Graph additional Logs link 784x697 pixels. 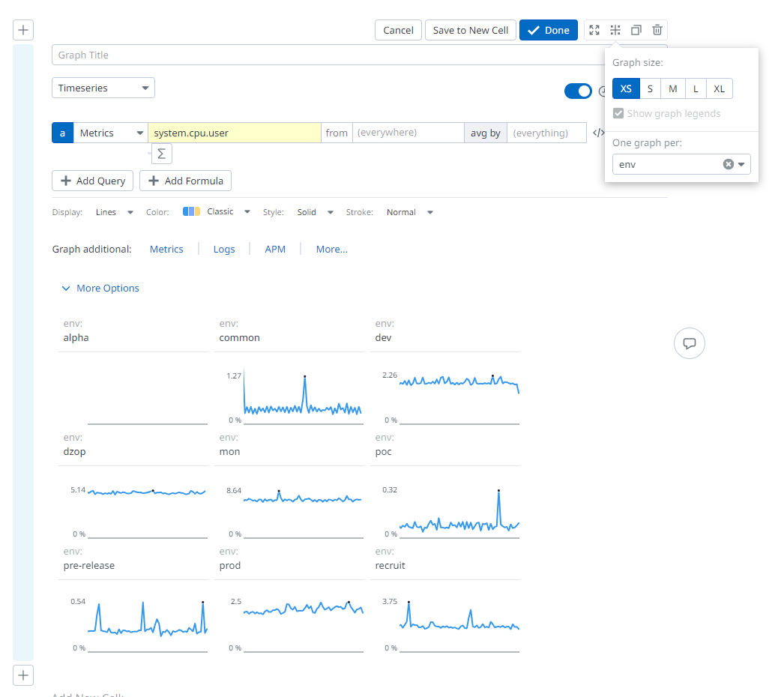pyautogui.click(x=224, y=249)
